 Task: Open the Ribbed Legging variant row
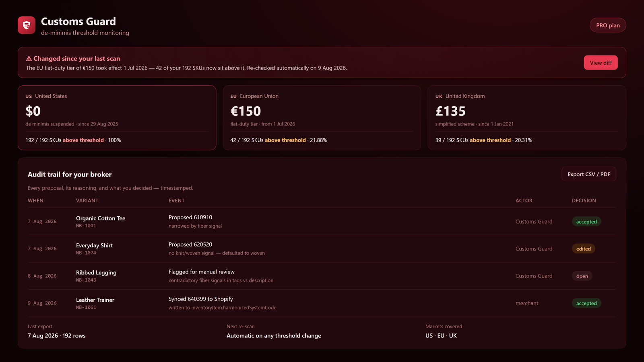click(x=322, y=276)
